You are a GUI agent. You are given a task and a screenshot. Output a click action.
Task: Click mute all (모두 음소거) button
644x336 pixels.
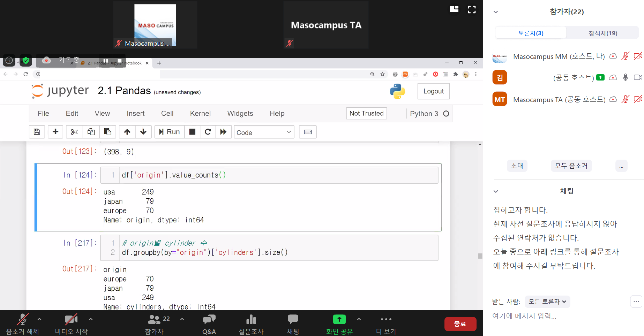[571, 166]
